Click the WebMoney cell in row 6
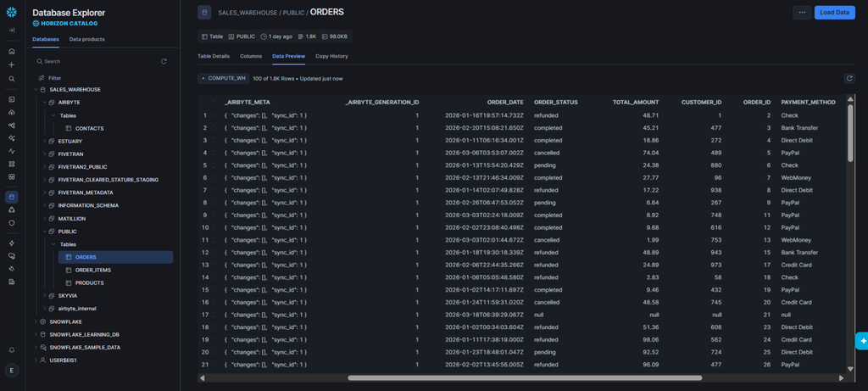Viewport: 868px width, 391px height. [795, 178]
